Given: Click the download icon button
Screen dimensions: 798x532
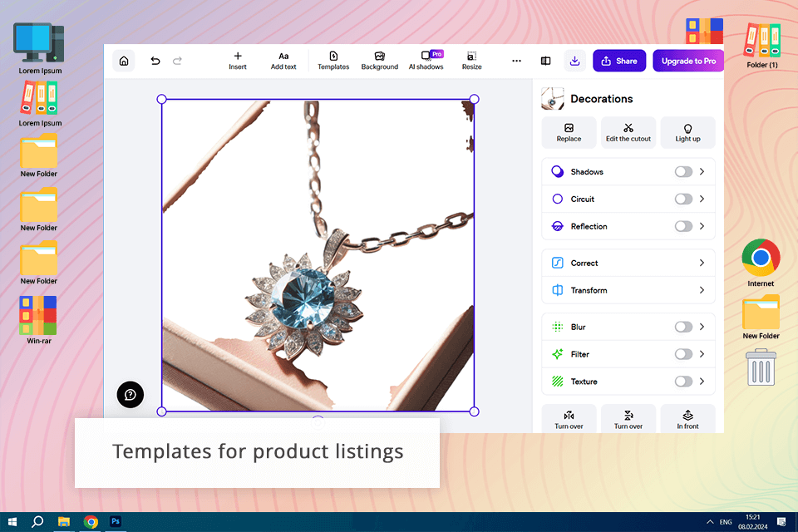Looking at the screenshot, I should (574, 61).
